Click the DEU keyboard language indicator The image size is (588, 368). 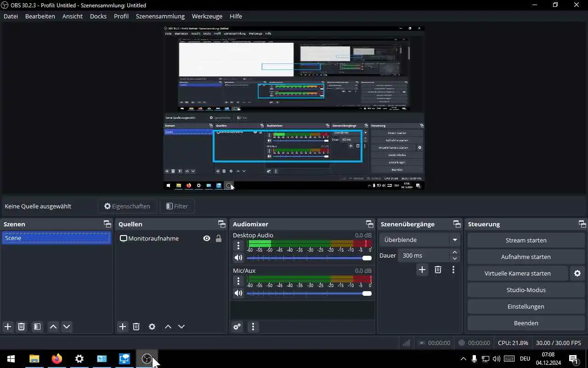click(525, 359)
